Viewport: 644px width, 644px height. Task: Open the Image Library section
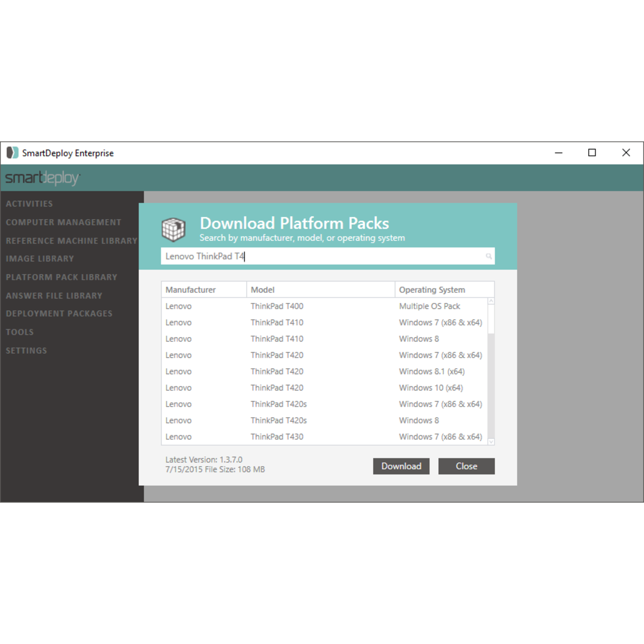40,259
